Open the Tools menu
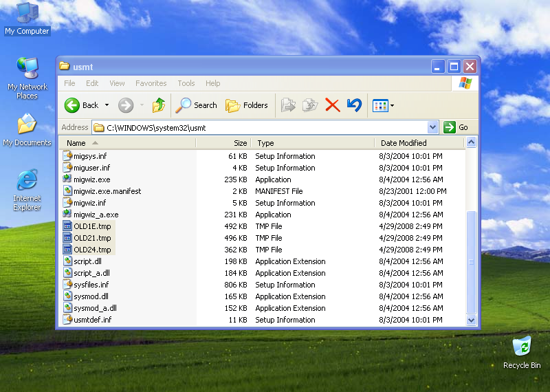This screenshot has width=550, height=392. tap(186, 83)
